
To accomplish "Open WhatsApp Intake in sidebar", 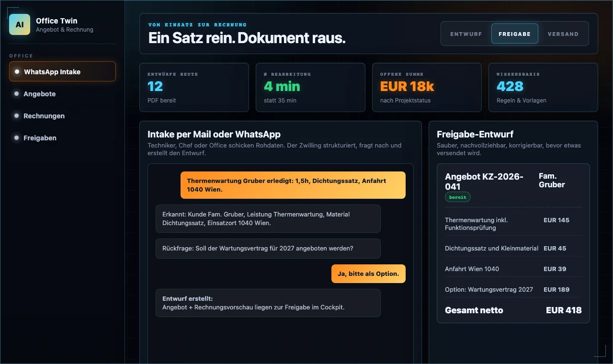I will click(62, 71).
